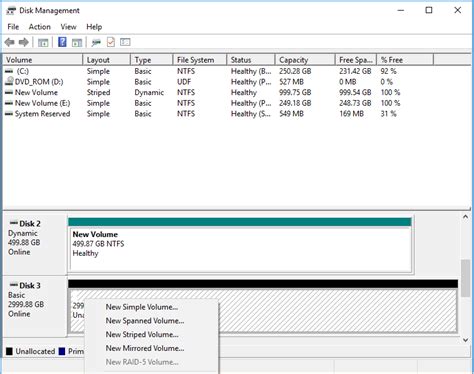
Task: Click the black Unallocated legend swatch
Action: [x=9, y=351]
